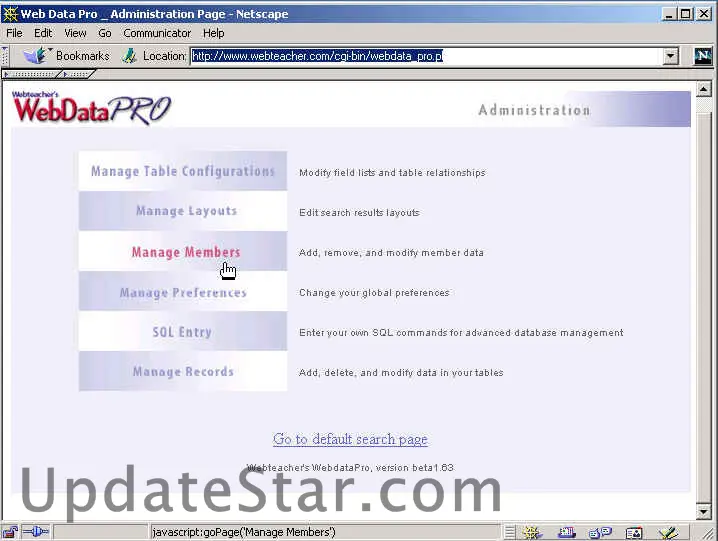
Task: Open Composer from the component bar
Action: point(668,532)
